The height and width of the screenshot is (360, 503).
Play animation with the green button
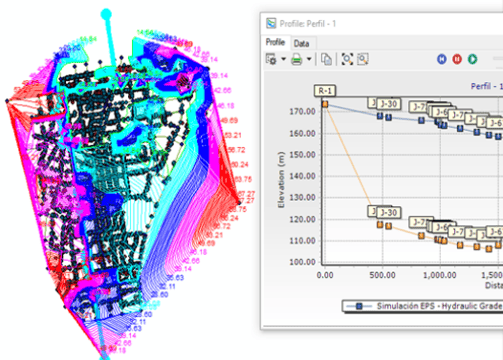[472, 59]
